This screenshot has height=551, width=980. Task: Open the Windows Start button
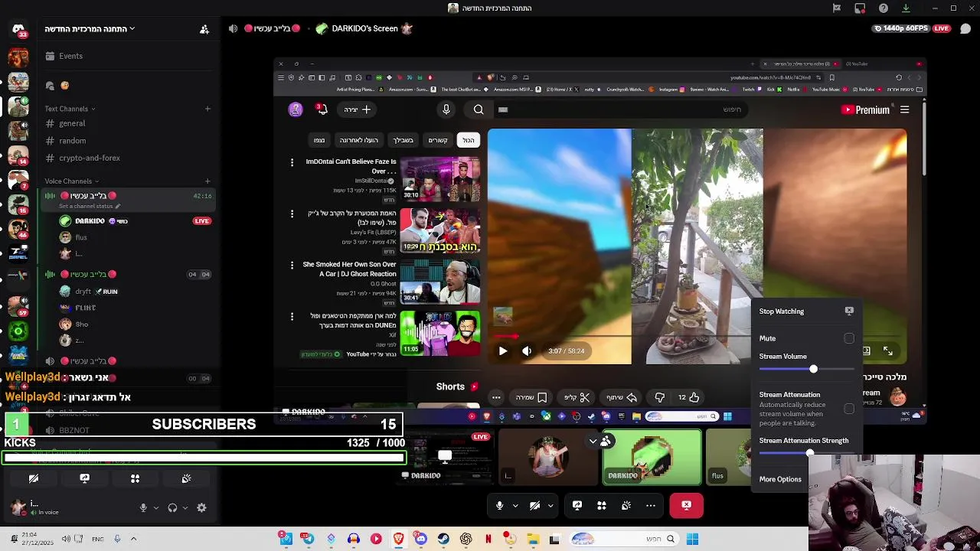tap(692, 539)
